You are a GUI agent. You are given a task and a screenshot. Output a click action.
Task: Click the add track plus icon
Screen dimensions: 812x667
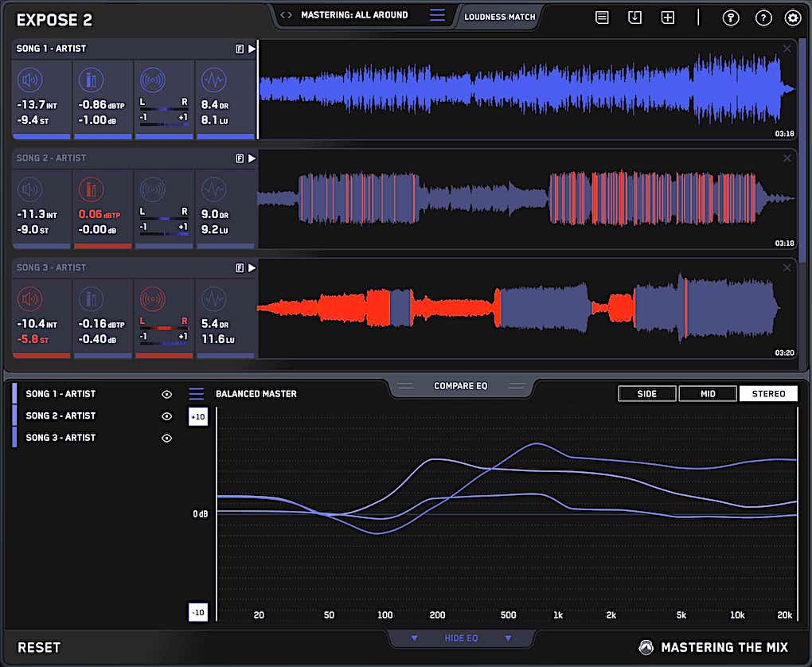tap(668, 18)
